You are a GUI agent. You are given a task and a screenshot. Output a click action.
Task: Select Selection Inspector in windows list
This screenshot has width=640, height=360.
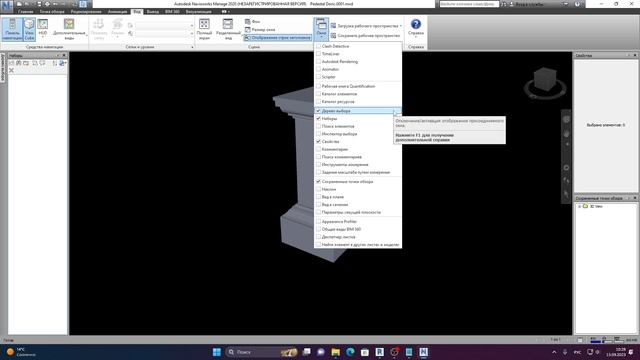(x=358, y=134)
